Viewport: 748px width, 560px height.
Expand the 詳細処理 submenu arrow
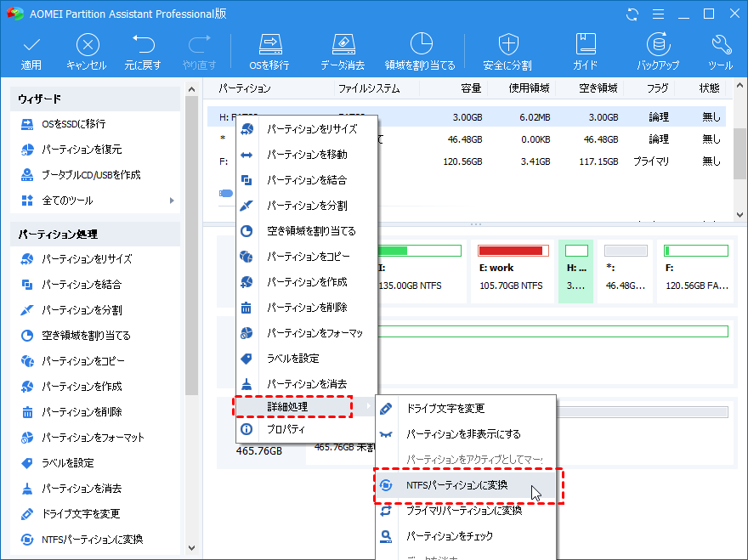point(368,406)
